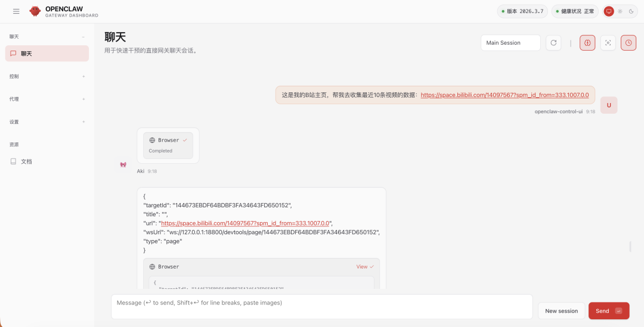Toggle the brain thinking output button
Image resolution: width=644 pixels, height=327 pixels.
587,43
